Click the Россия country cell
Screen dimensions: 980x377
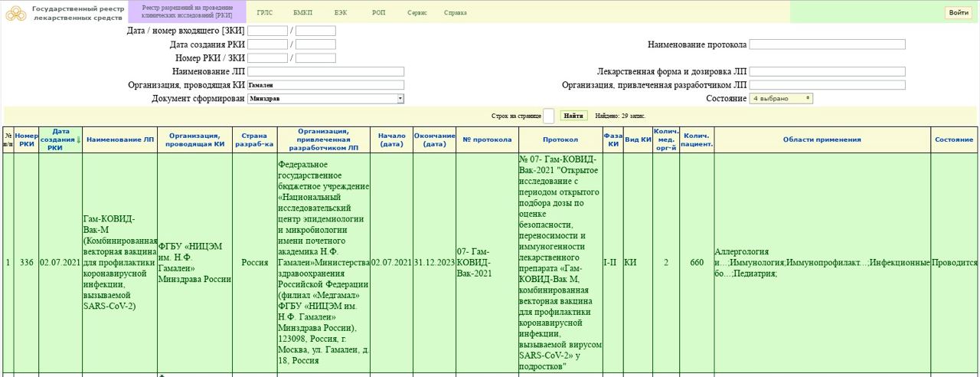pyautogui.click(x=255, y=263)
